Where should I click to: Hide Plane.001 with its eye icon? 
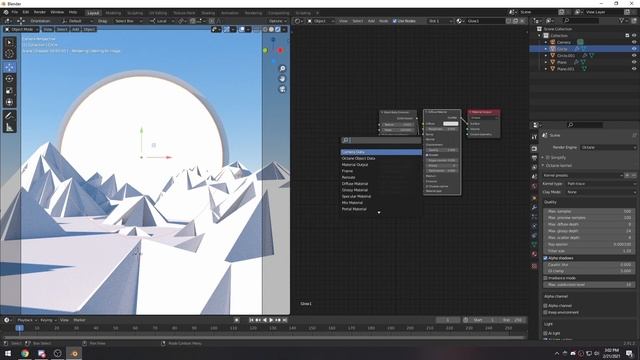click(634, 69)
